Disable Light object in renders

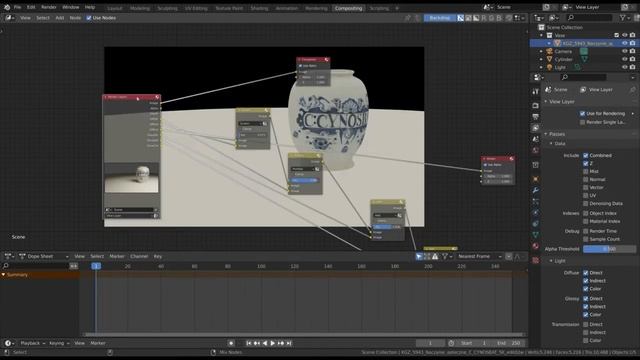coord(633,67)
